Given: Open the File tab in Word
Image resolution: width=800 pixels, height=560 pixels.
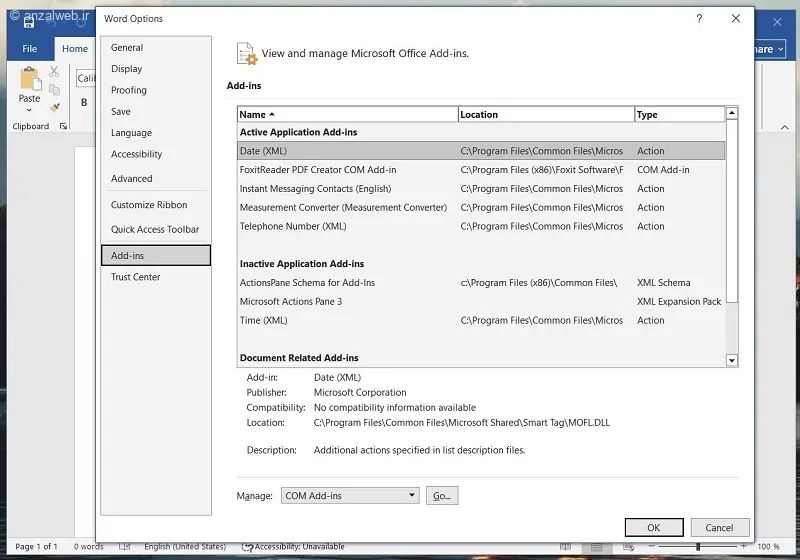Looking at the screenshot, I should [30, 49].
